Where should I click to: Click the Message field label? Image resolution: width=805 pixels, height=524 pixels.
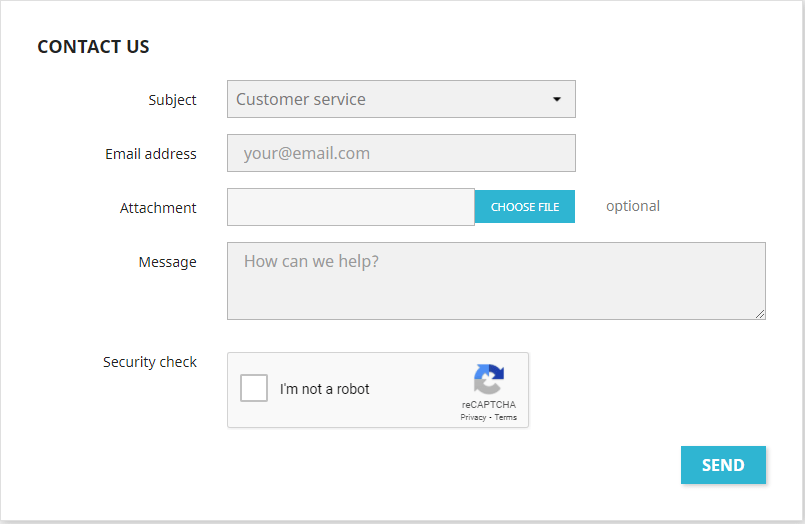pos(167,262)
